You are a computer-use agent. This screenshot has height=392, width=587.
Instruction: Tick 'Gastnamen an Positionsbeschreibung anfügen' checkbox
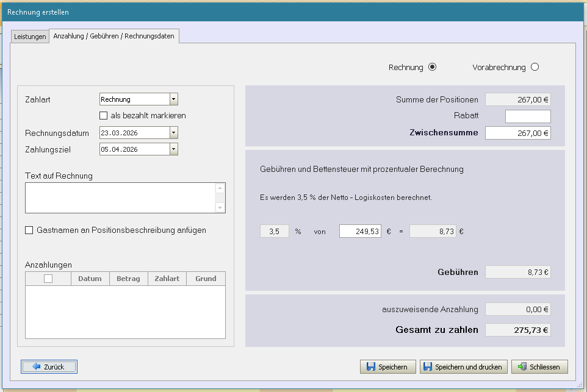[29, 230]
